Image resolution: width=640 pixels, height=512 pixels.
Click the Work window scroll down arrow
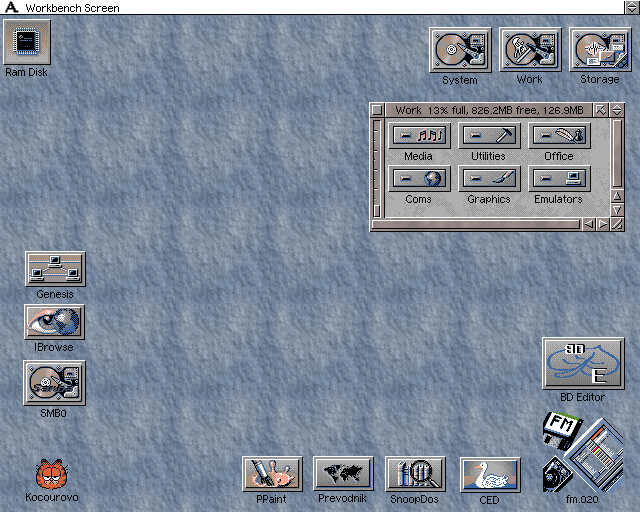(617, 210)
